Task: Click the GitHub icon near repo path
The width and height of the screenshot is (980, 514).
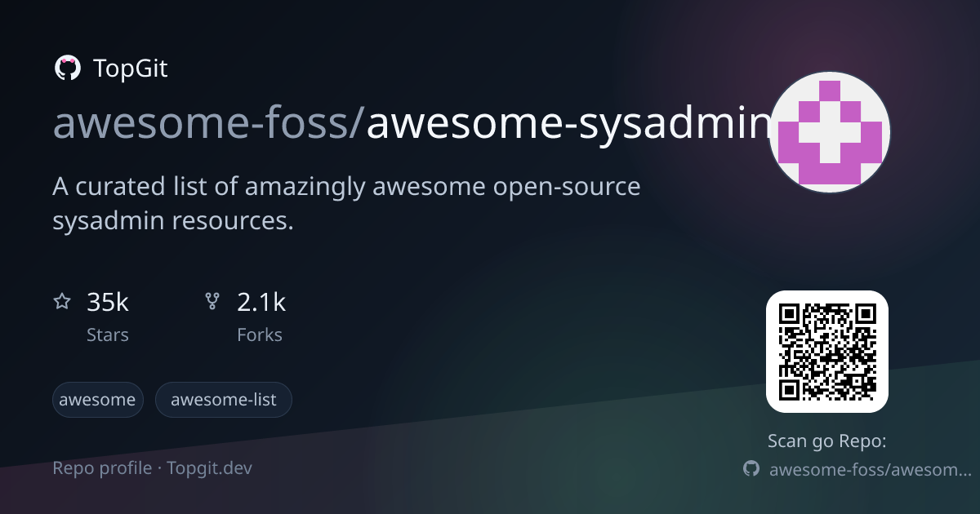Action: (x=751, y=469)
